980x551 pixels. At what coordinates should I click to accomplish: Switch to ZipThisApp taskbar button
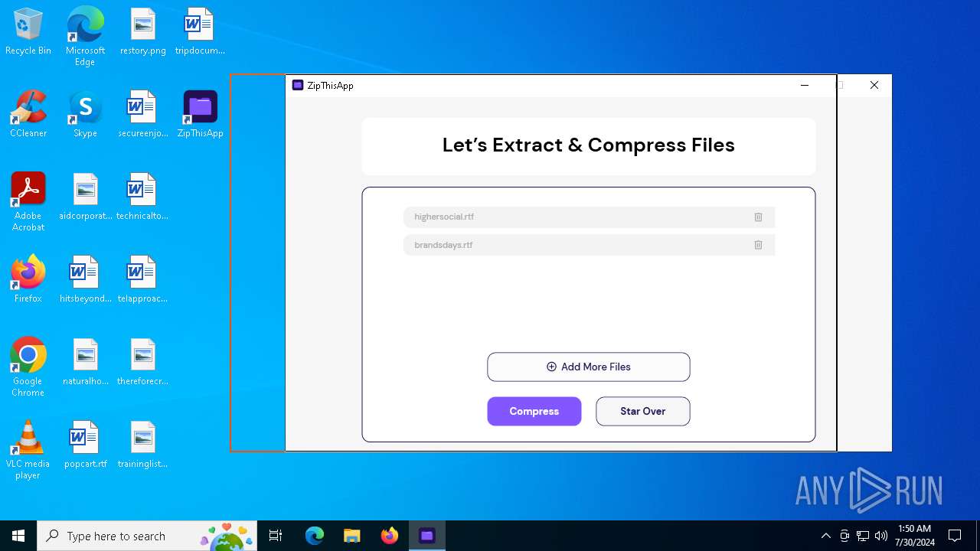point(427,536)
